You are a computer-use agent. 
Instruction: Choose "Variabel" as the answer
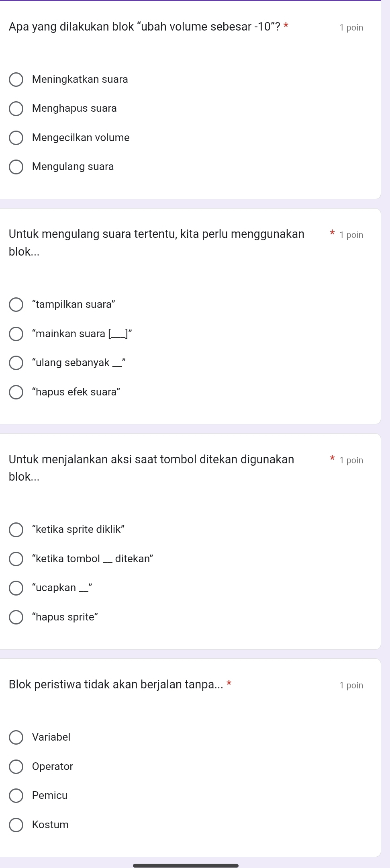[x=16, y=737]
